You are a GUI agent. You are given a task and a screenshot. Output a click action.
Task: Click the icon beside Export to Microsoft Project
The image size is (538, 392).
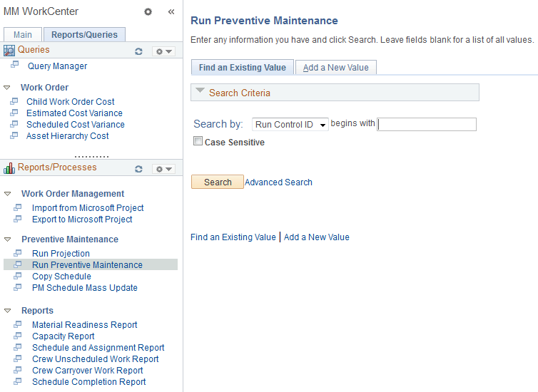click(18, 219)
